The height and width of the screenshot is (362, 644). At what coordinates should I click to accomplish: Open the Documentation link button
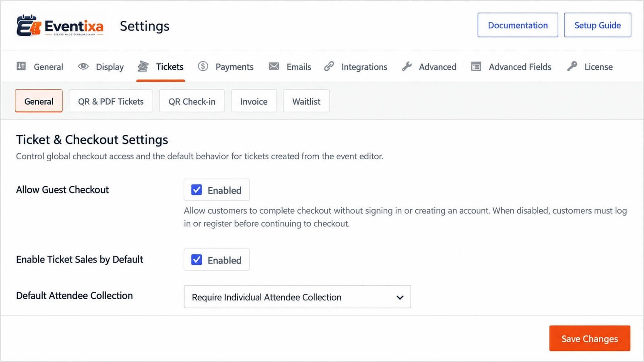[x=518, y=25]
